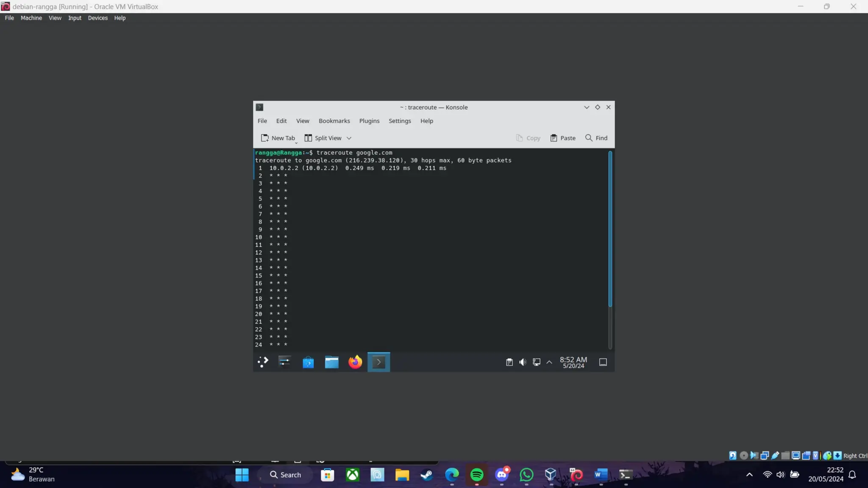The image size is (868, 488).
Task: Click the Konsole task in the KDE panel
Action: 378,362
